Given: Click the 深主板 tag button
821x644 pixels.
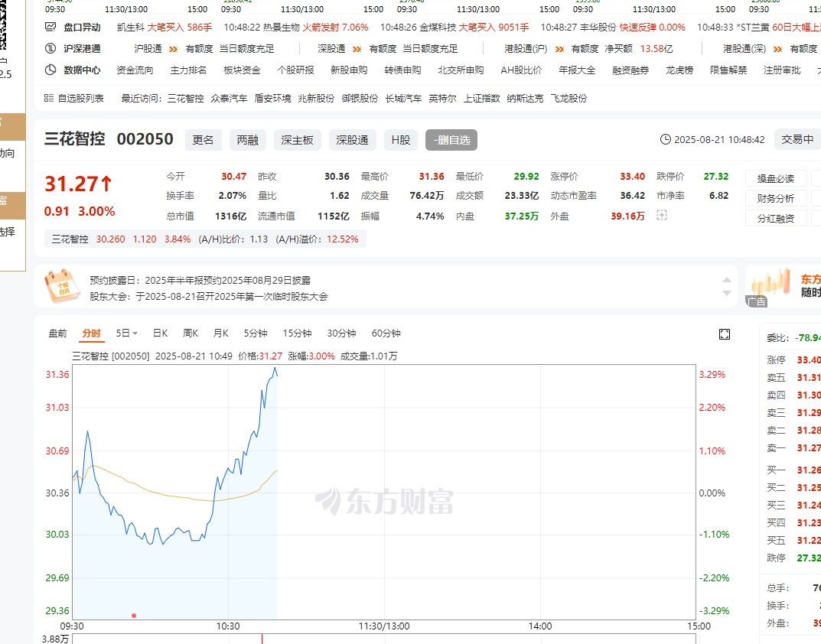Looking at the screenshot, I should pyautogui.click(x=298, y=140).
